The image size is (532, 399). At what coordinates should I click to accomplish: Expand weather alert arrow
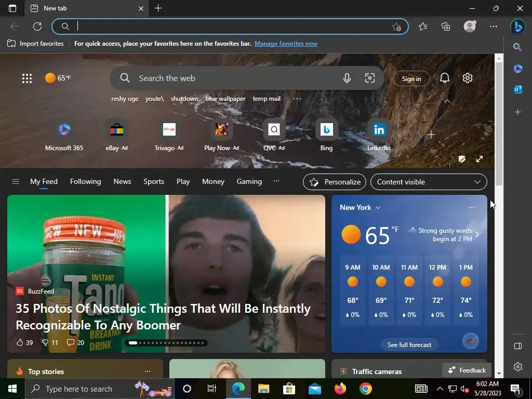477,234
